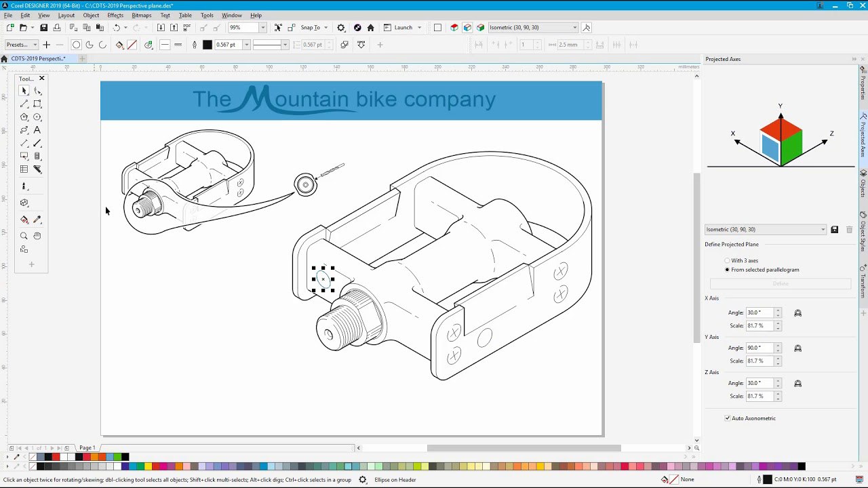This screenshot has height=488, width=868.
Task: Click the Undo arrow
Action: point(117,28)
